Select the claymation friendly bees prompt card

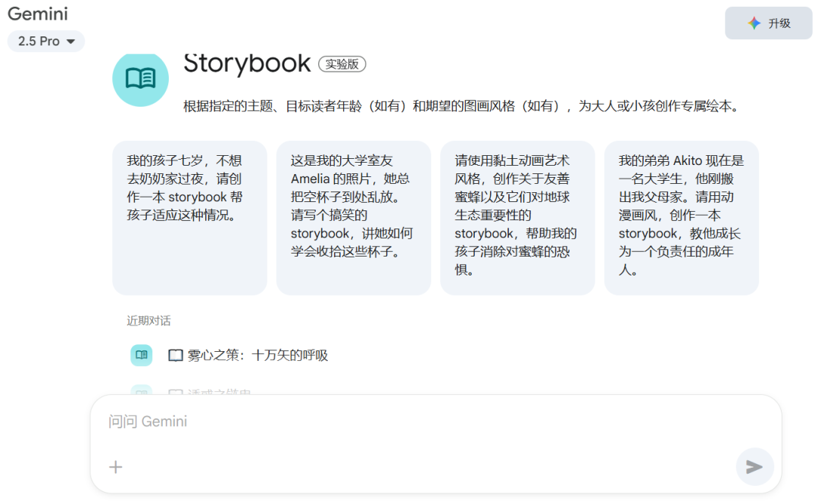coord(517,217)
